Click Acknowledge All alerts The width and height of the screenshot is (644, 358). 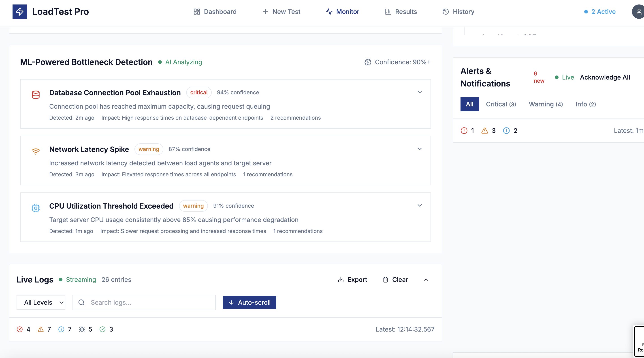click(x=605, y=77)
